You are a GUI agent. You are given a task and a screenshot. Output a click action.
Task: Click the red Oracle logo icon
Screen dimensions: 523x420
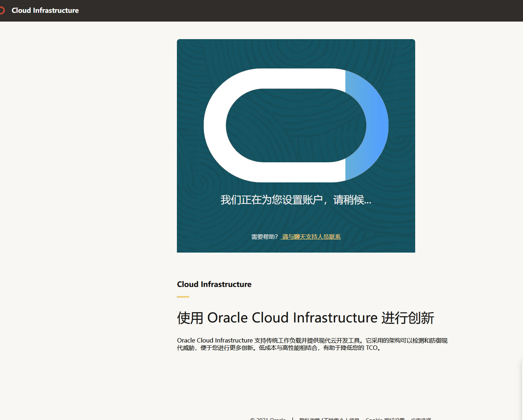tap(2, 10)
